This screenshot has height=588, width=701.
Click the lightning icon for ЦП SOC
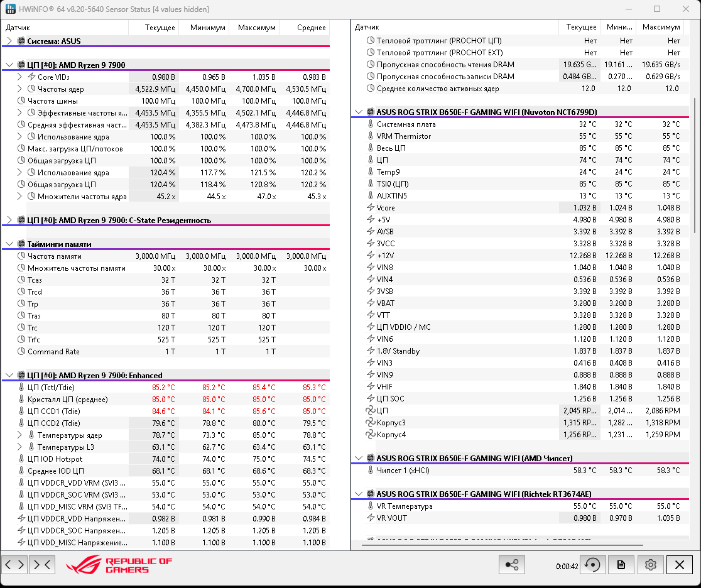pos(371,398)
